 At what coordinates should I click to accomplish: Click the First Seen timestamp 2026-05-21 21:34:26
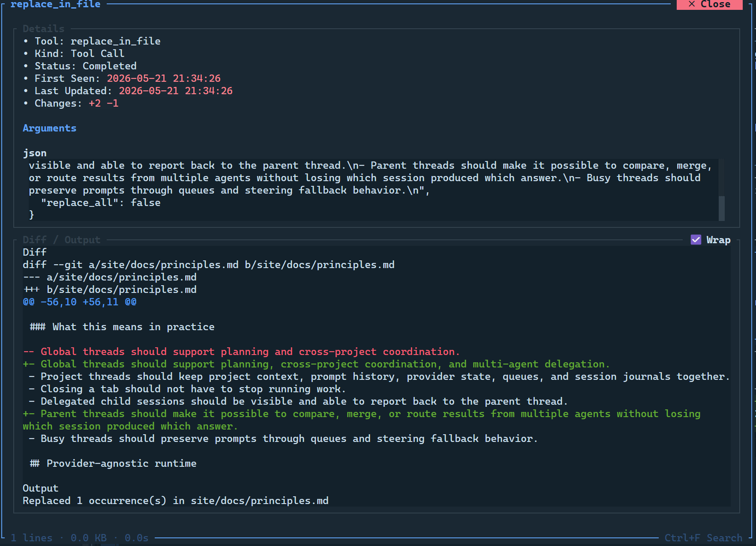[164, 78]
